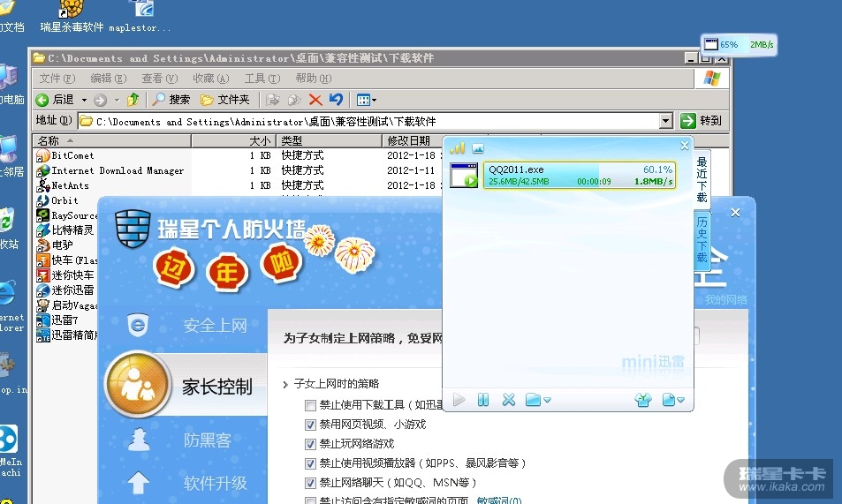Go up one folder level
This screenshot has height=504, width=842.
pos(133,100)
